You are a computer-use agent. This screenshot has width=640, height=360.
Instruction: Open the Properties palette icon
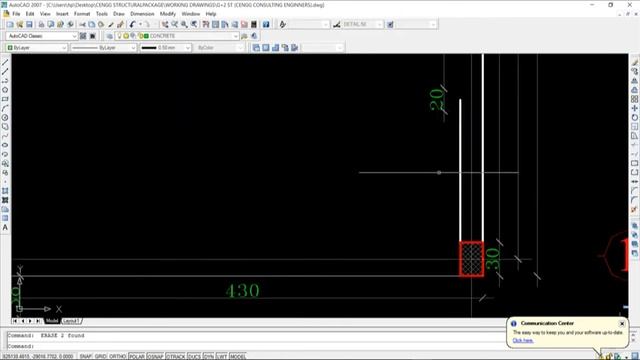(206, 24)
